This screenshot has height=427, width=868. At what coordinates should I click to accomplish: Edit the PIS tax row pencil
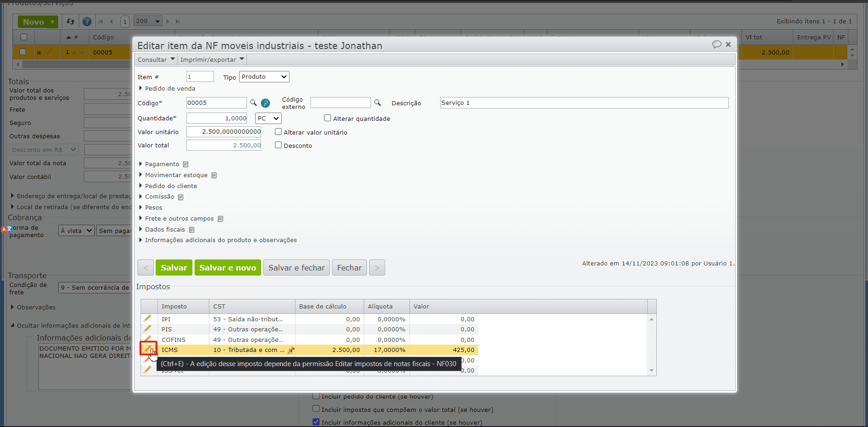(x=147, y=329)
